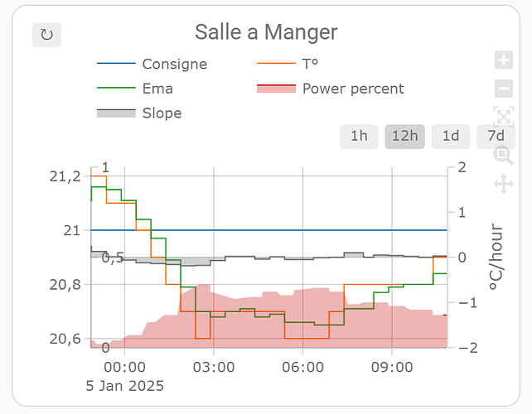This screenshot has height=414, width=532.
Task: Hide the Power percent series
Action: pyautogui.click(x=353, y=89)
